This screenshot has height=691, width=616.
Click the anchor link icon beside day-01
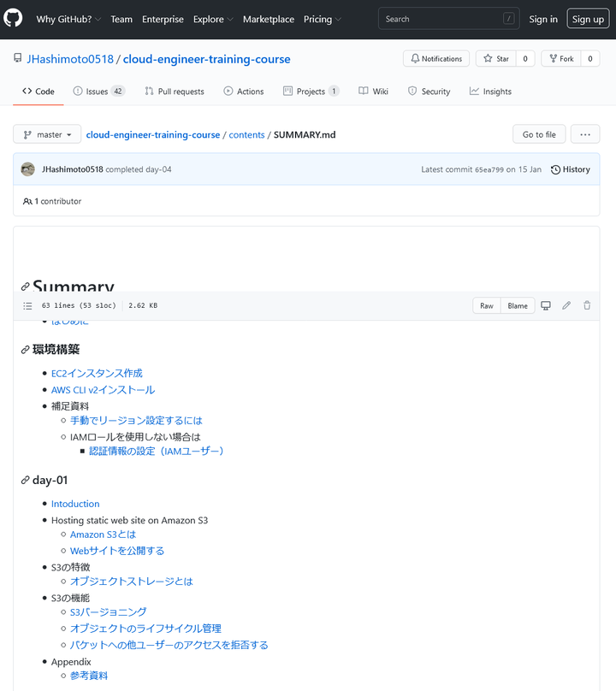click(26, 481)
